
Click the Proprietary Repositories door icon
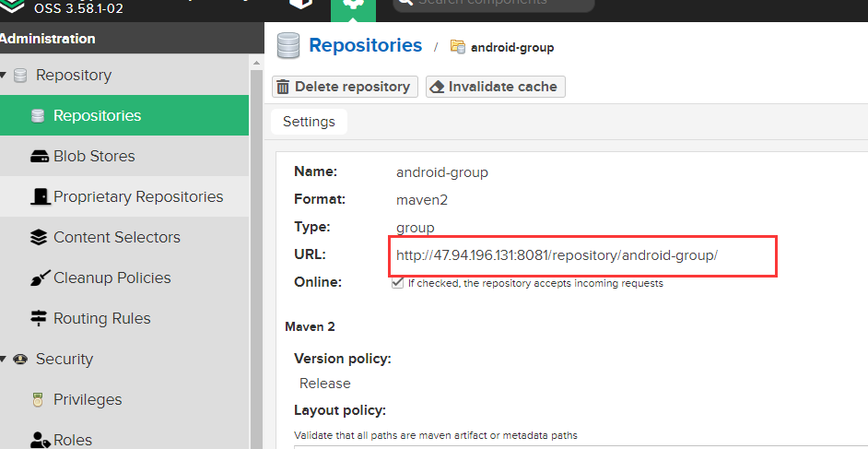click(x=40, y=197)
